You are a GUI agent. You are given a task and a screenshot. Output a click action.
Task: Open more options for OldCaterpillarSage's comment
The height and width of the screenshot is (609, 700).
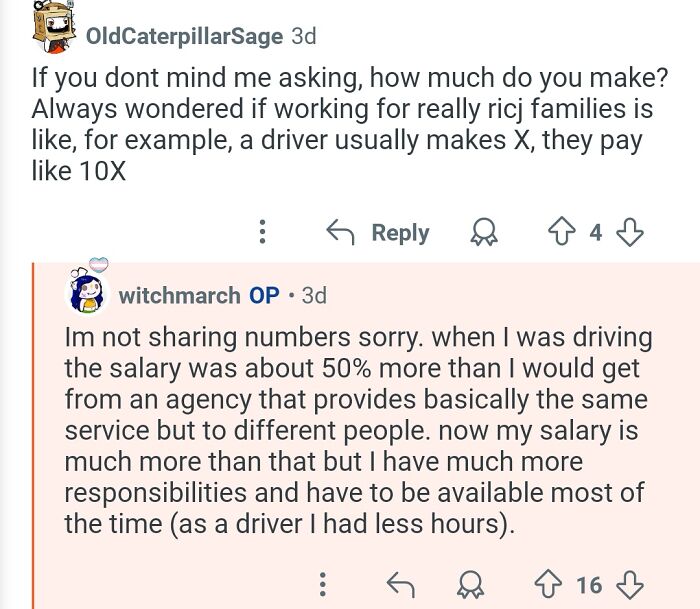coord(263,233)
